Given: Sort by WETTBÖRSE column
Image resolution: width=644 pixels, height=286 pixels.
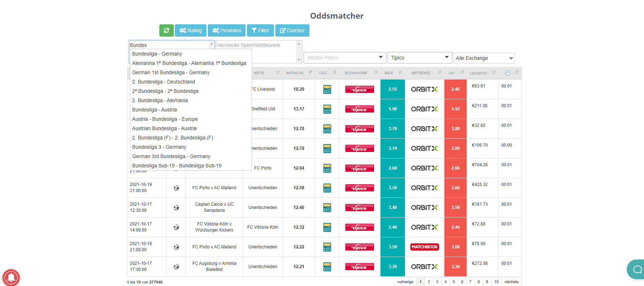Looking at the screenshot, I should point(425,73).
